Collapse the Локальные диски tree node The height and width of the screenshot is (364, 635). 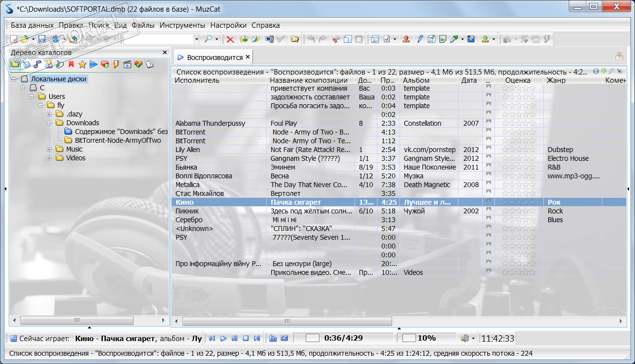[x=14, y=79]
